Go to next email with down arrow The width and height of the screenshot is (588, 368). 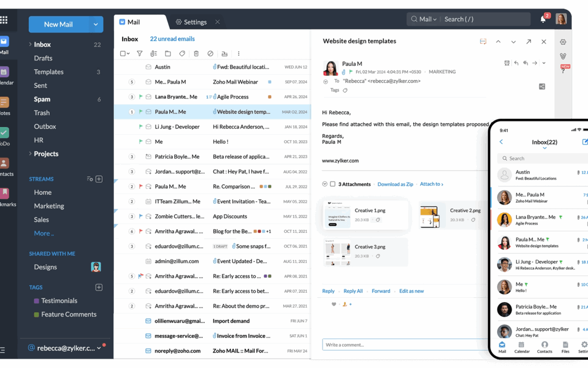(513, 41)
